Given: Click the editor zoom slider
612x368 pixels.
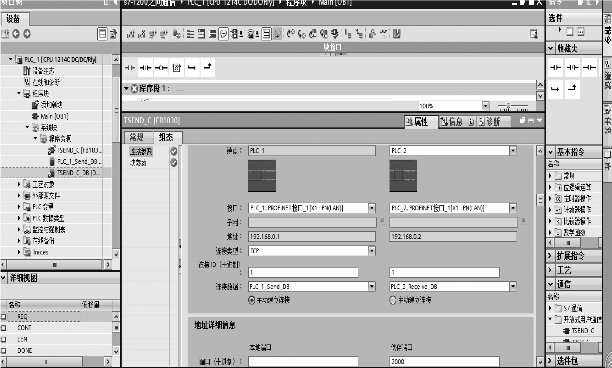Looking at the screenshot, I should click(x=512, y=106).
